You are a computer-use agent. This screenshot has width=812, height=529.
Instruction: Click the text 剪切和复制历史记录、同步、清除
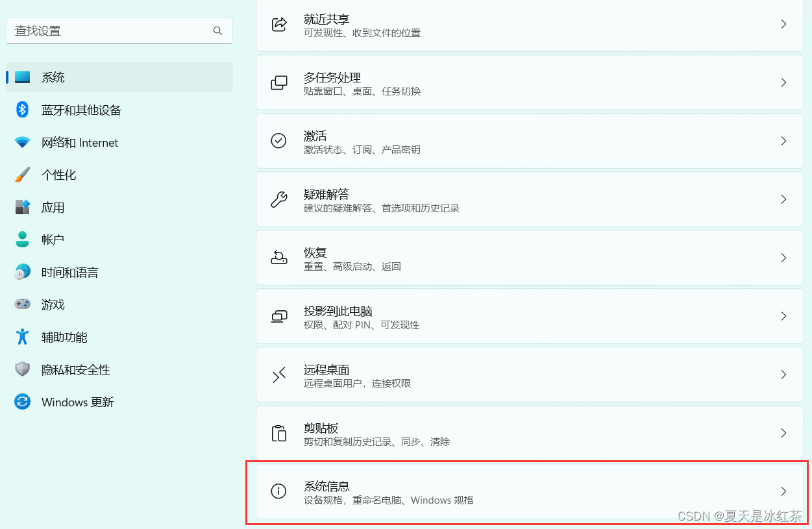pyautogui.click(x=377, y=442)
